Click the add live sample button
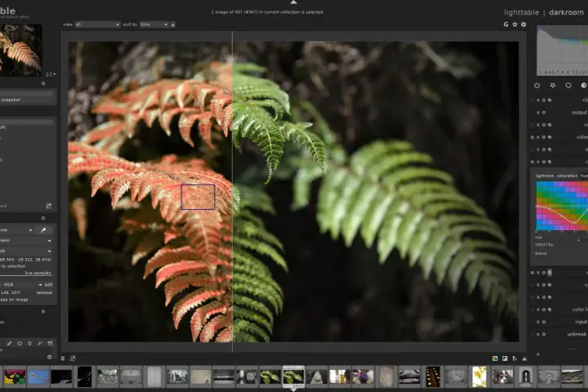Image resolution: width=588 pixels, height=392 pixels. [48, 285]
